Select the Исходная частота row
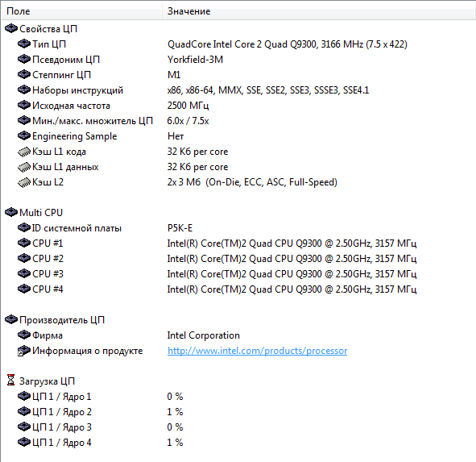476x462 pixels. click(238, 106)
